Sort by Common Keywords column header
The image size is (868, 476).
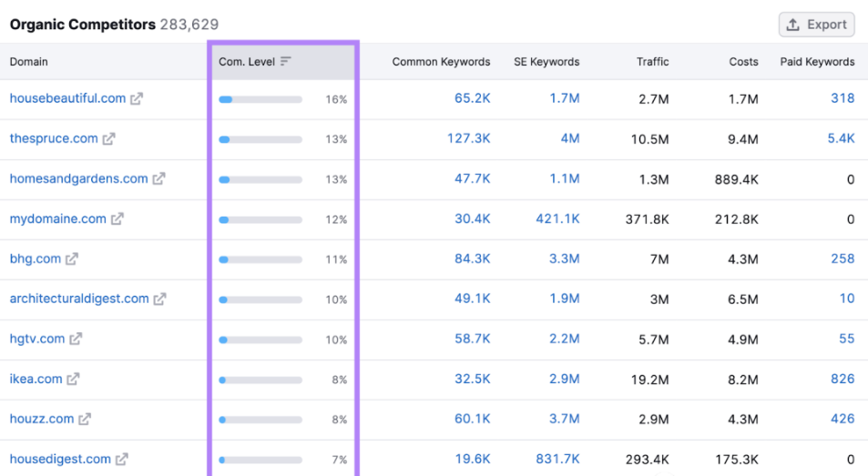point(441,62)
